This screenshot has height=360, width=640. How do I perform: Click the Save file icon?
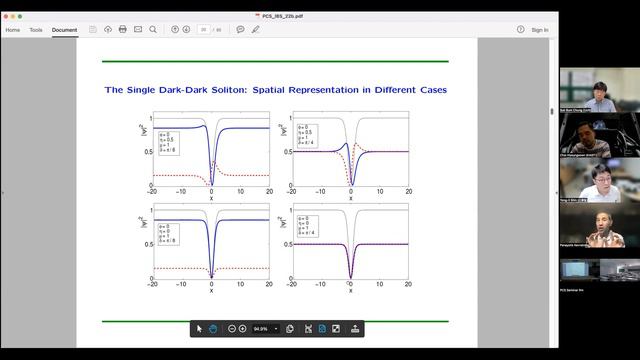(93, 29)
